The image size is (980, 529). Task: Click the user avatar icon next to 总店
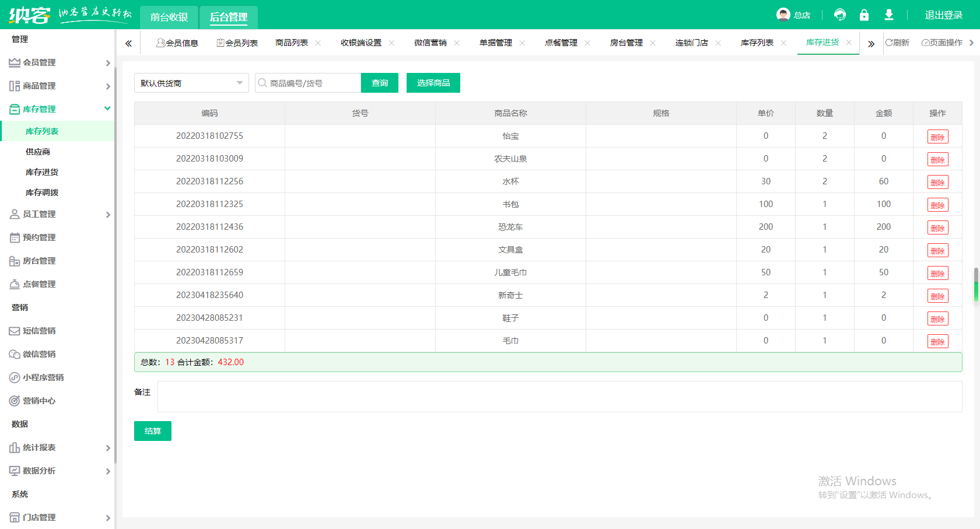[783, 15]
